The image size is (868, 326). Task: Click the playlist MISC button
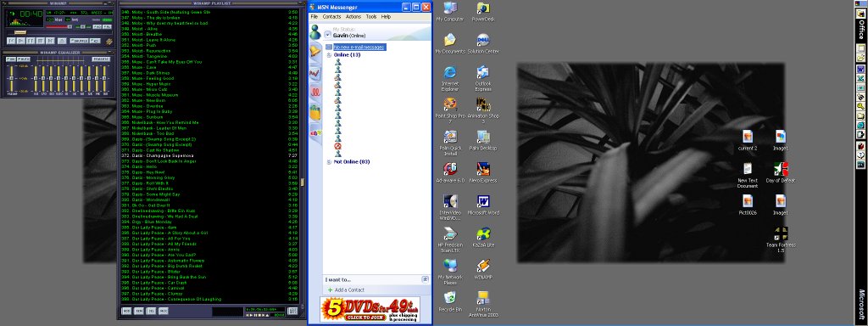coord(164,311)
